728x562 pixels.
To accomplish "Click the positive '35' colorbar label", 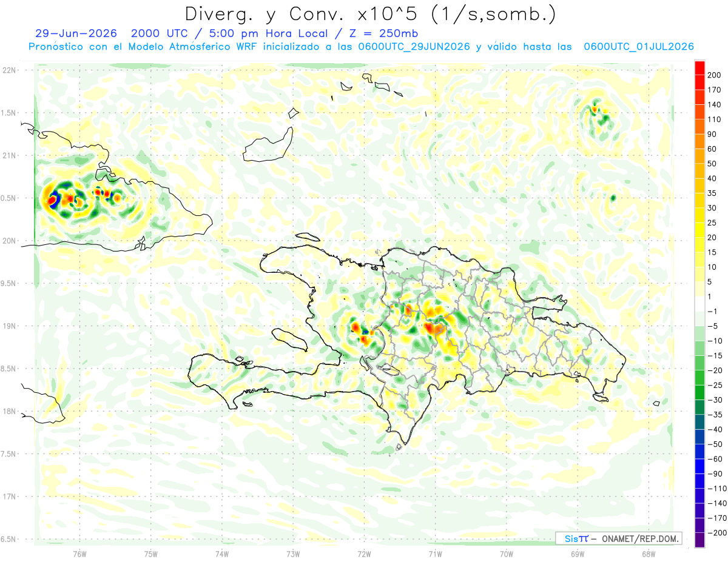I will 712,193.
